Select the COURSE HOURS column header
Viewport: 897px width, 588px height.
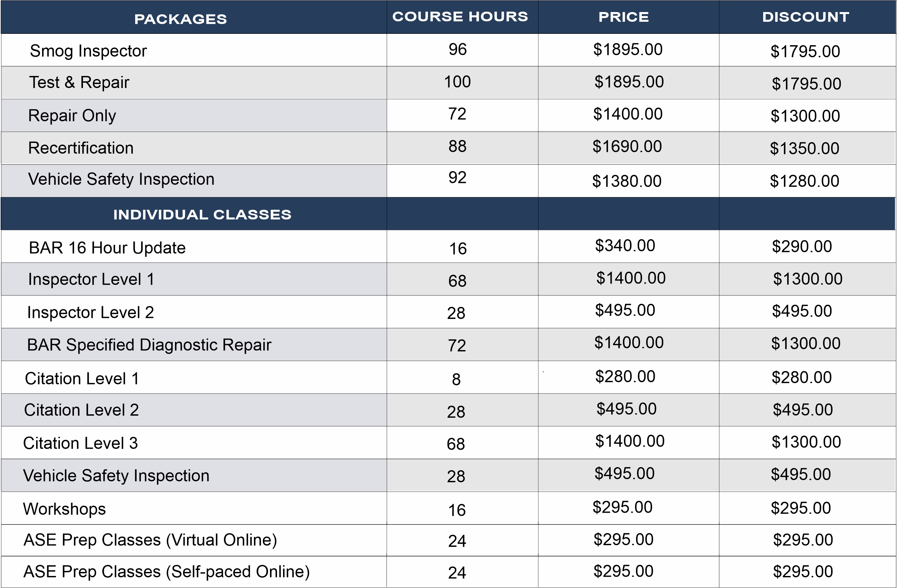460,17
